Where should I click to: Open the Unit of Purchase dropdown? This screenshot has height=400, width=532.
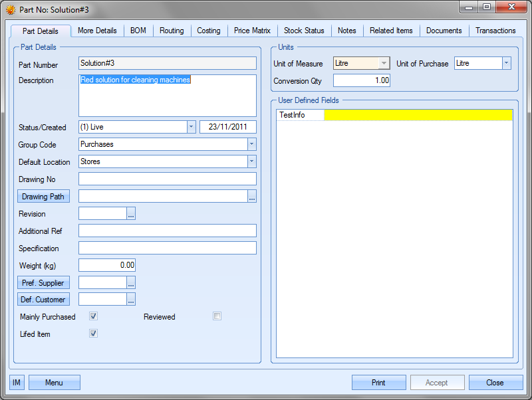point(506,63)
